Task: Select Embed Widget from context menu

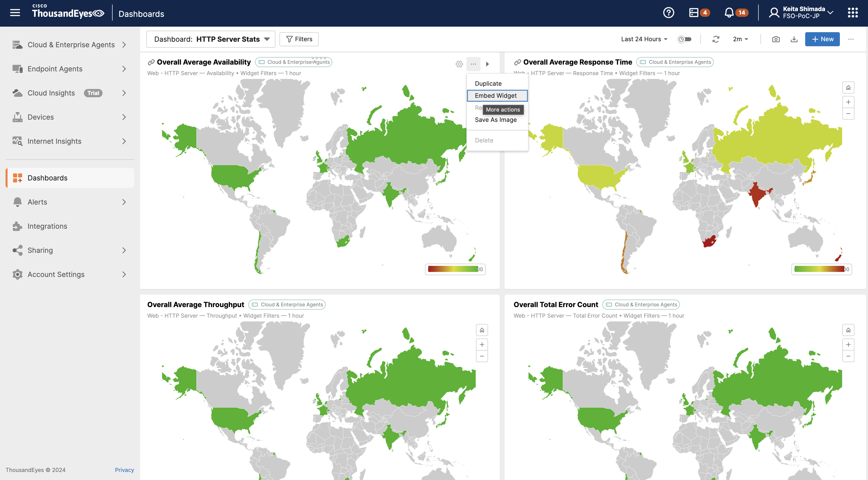Action: pos(496,96)
